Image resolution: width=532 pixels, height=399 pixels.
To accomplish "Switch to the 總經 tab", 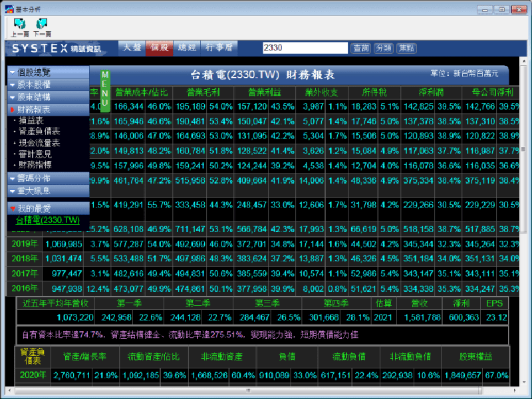I will 186,48.
